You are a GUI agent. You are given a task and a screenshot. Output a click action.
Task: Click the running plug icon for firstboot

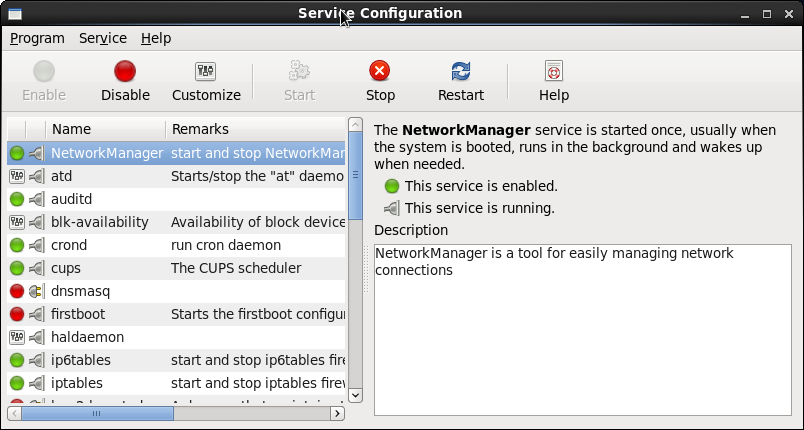[36, 314]
